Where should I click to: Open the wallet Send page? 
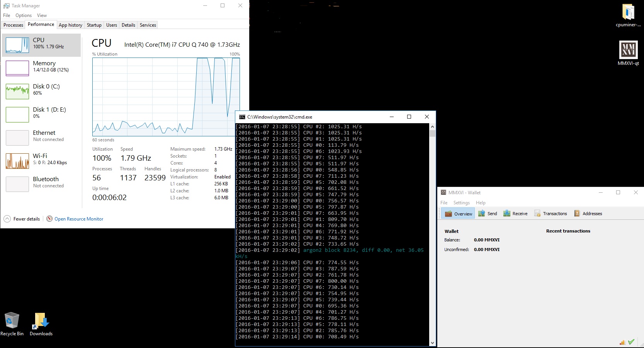488,214
